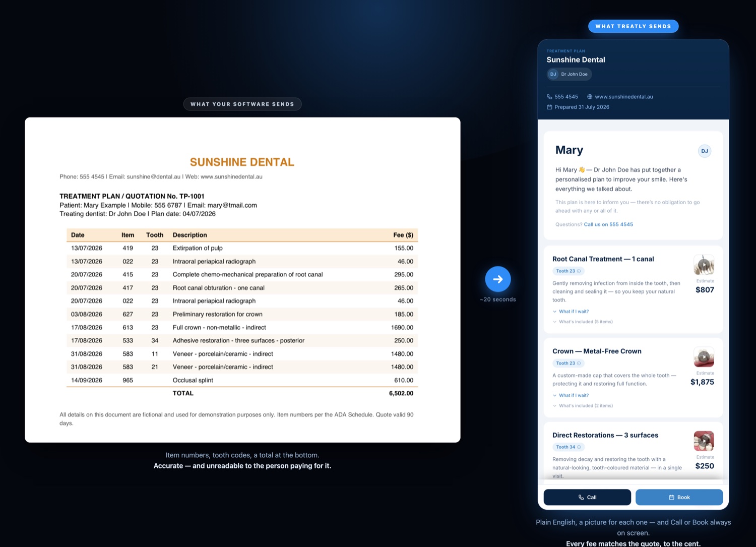Click 'Complete chemo-mechanical preparation of root canal'
Image resolution: width=756 pixels, height=547 pixels.
247,275
